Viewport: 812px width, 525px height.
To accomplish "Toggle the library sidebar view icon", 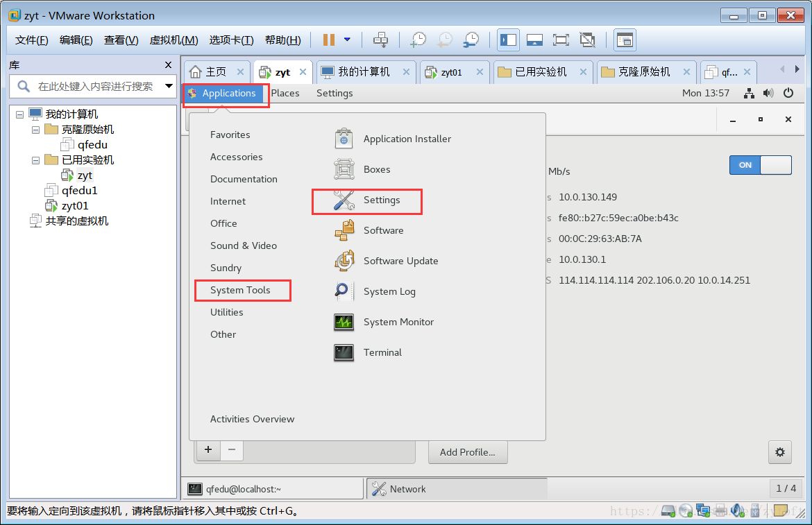I will coord(509,40).
